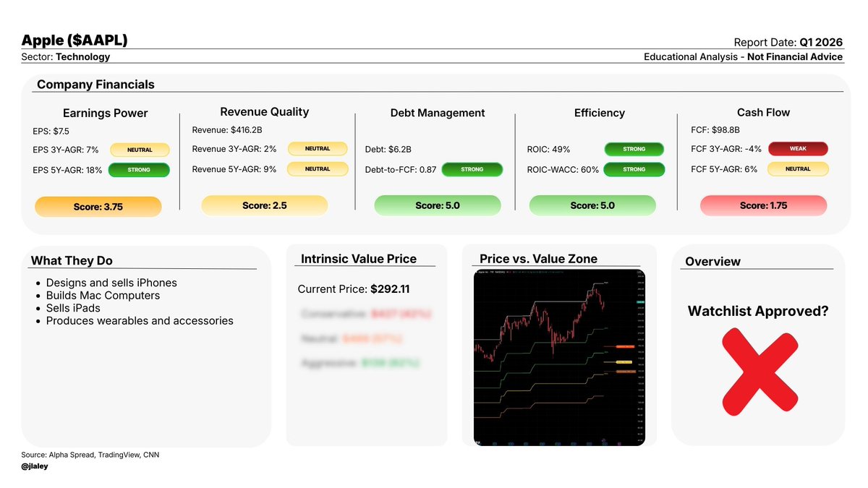This screenshot has width=868, height=488.
Task: Click the Revenue Quality heading
Action: 264,111
